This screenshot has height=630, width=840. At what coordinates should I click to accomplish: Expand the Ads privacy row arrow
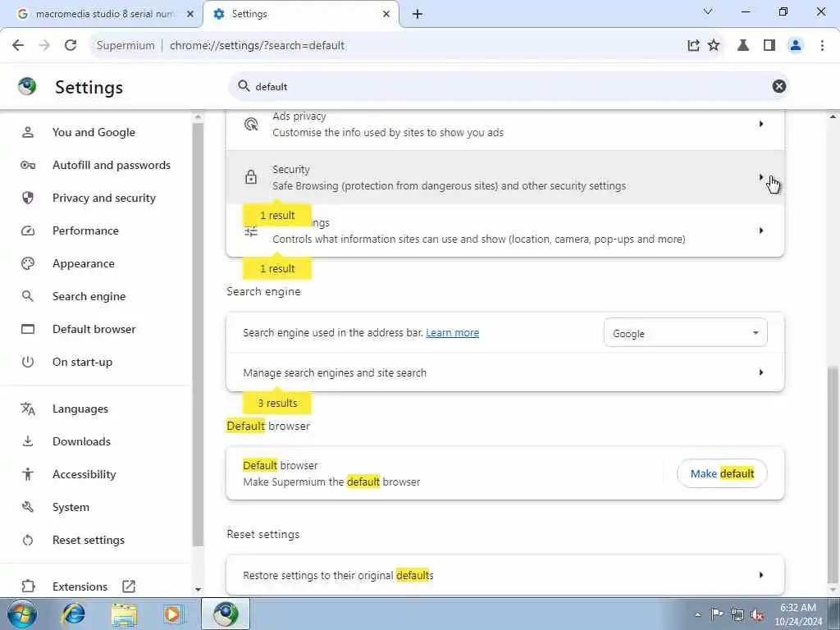pyautogui.click(x=761, y=124)
